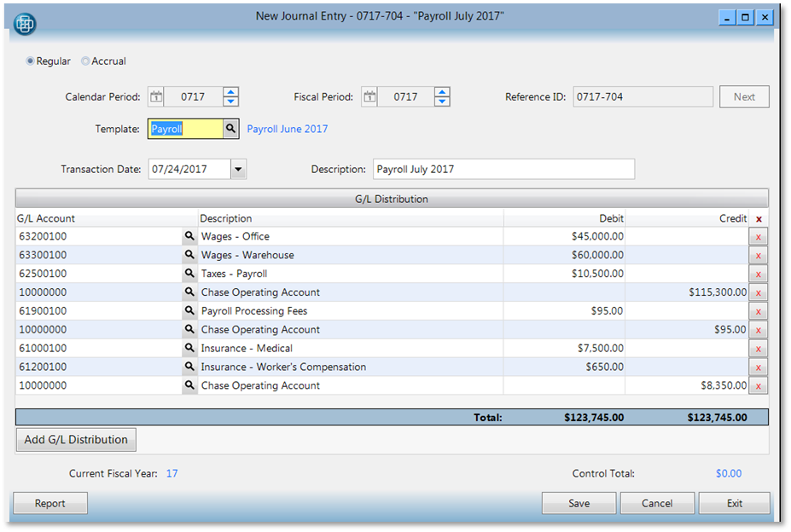This screenshot has height=532, width=791.
Task: Open the Payroll June 2017 template link
Action: 288,128
